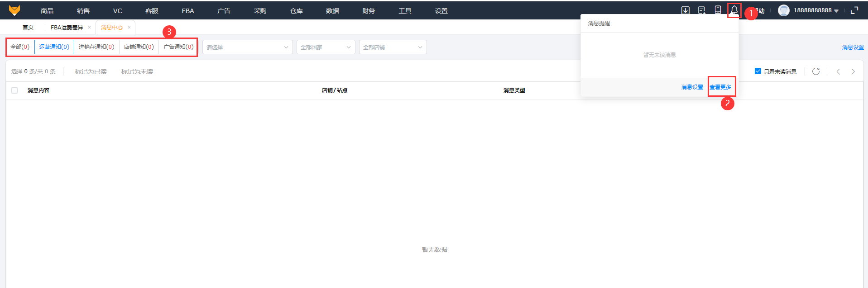868x288 pixels.
Task: Open the 数据 menu
Action: click(x=332, y=11)
